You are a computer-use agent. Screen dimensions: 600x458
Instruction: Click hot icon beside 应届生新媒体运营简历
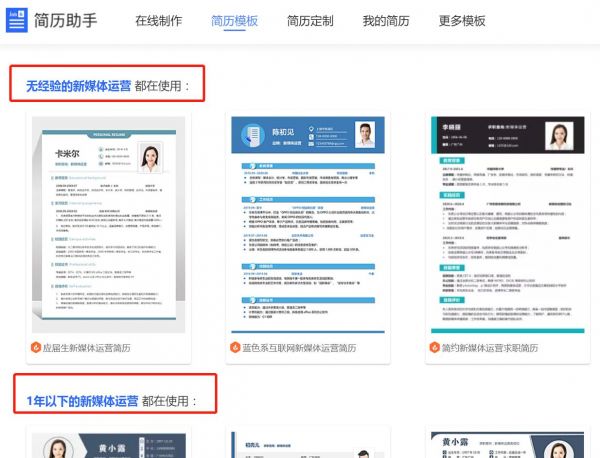click(36, 348)
